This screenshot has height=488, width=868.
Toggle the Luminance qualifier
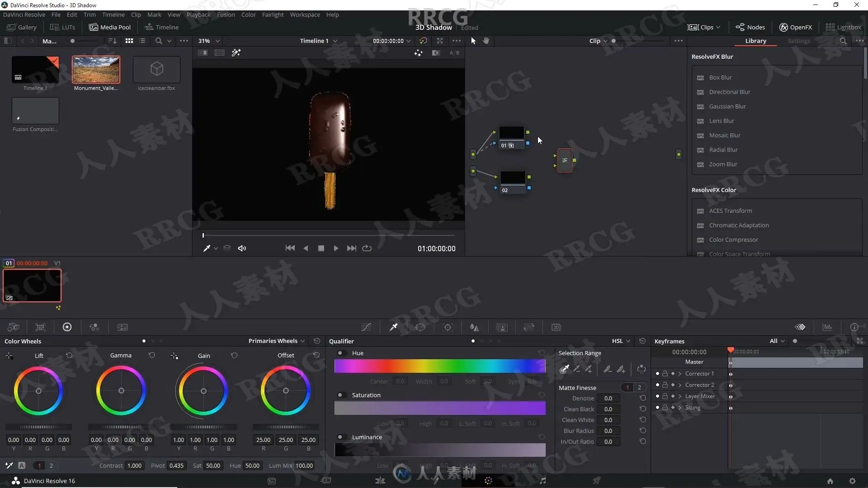coord(340,437)
